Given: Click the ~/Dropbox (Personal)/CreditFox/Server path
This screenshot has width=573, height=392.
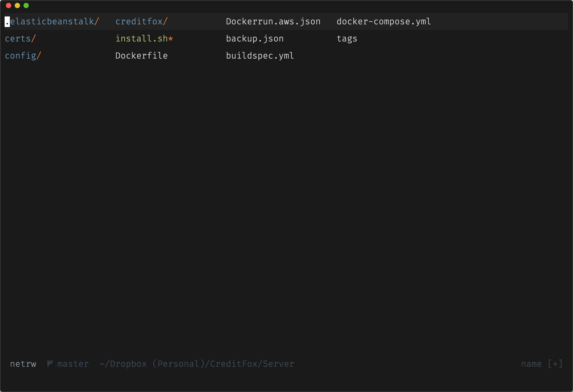Looking at the screenshot, I should [197, 364].
